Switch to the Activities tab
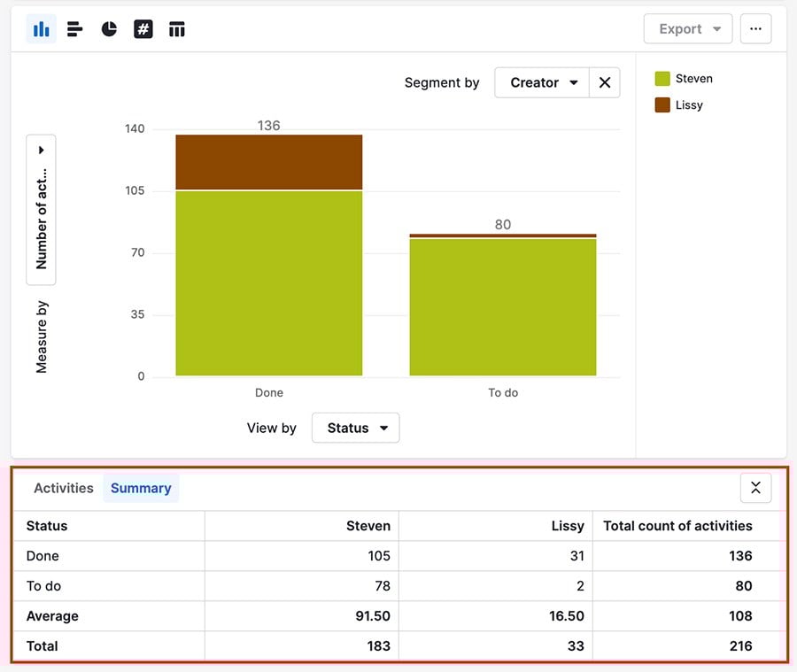797x672 pixels. pos(63,488)
